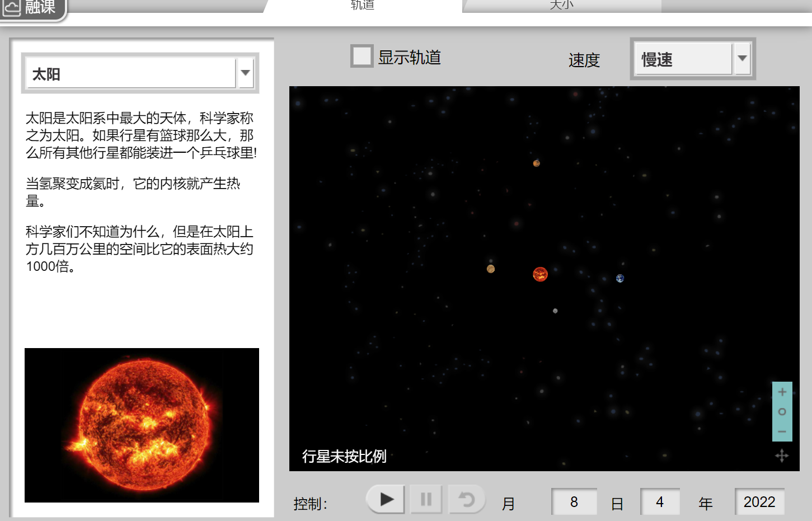Click Earth in the planet view
The height and width of the screenshot is (521, 812).
point(620,278)
